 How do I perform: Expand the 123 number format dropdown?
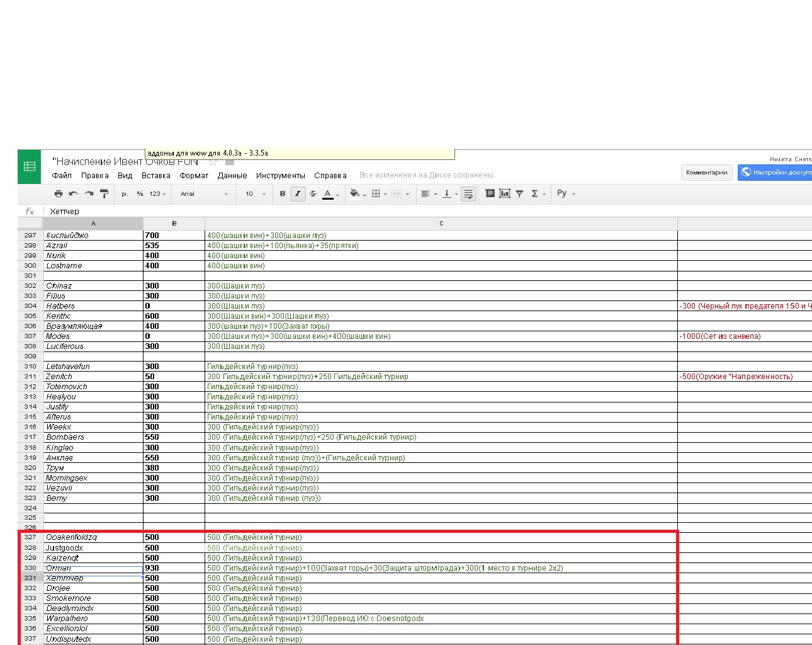157,194
